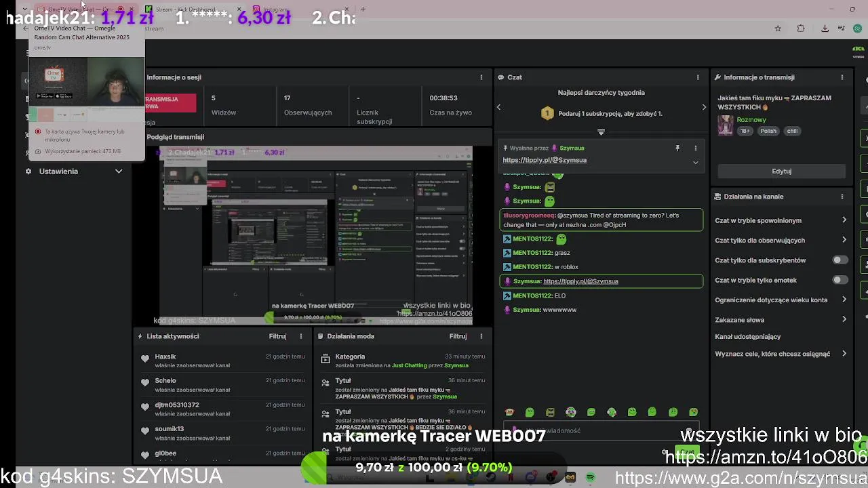Insert the last quick emote in chat row
Viewport: 868px width, 488px height.
(693, 412)
